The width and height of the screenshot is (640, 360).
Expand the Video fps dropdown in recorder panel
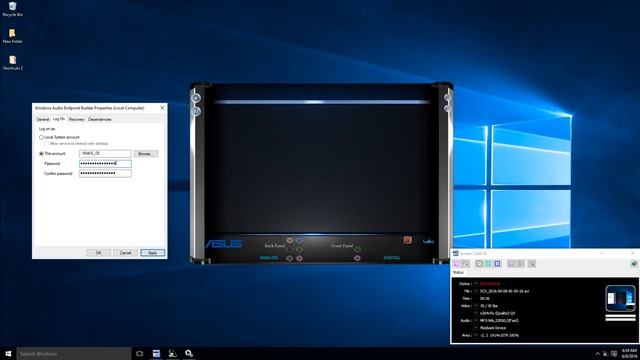(476, 306)
